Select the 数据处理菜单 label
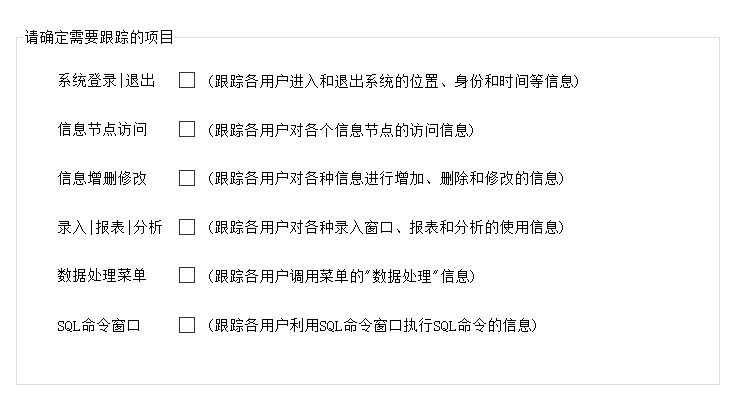Screen dimensions: 732x400 pyautogui.click(x=102, y=275)
